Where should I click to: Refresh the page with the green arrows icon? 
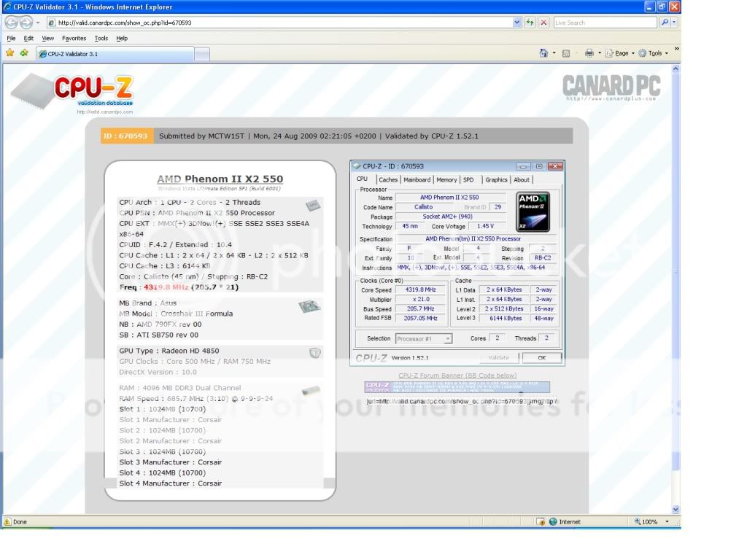coord(530,23)
